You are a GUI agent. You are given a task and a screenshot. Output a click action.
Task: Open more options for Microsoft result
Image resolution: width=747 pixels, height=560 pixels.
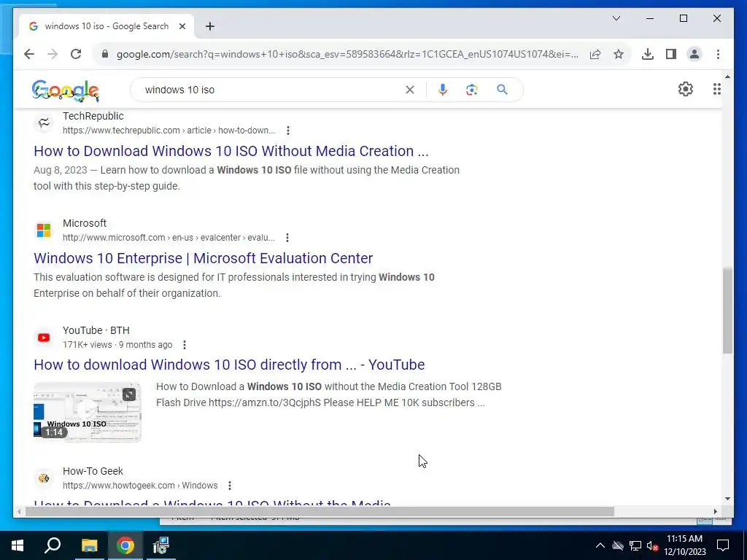pos(287,238)
